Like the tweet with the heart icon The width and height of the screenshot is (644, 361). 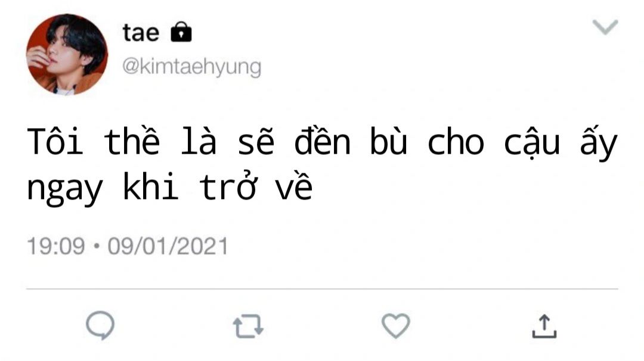(x=396, y=326)
